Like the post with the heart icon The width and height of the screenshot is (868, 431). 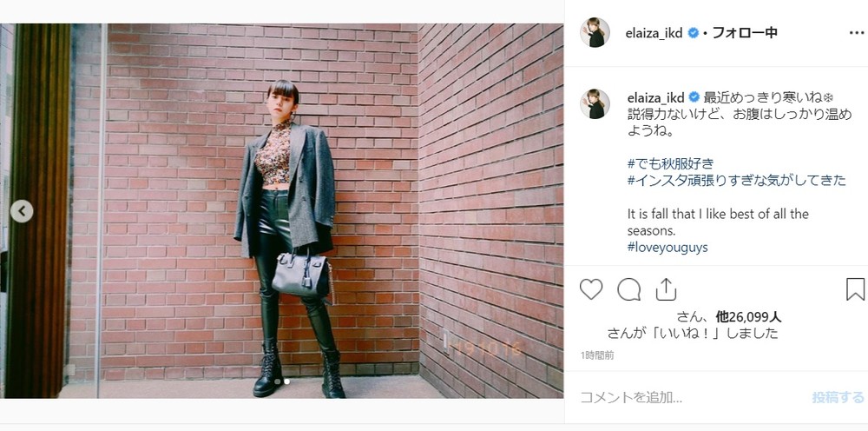tap(590, 289)
